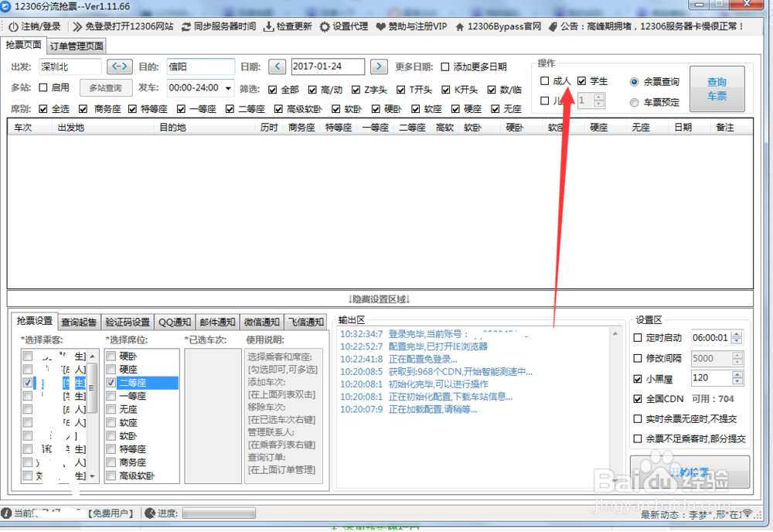Click the 出发 station input field
The width and height of the screenshot is (773, 532).
[70, 66]
